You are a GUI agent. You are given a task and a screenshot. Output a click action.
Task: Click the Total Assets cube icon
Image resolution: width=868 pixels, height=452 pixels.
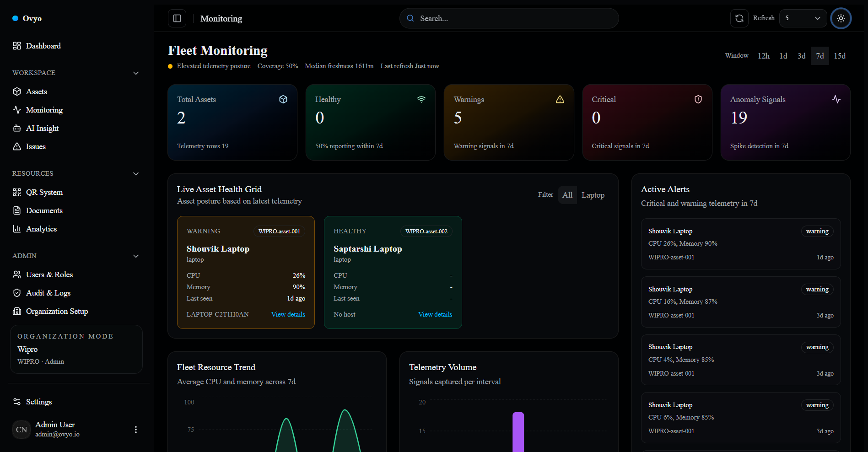[x=283, y=99]
